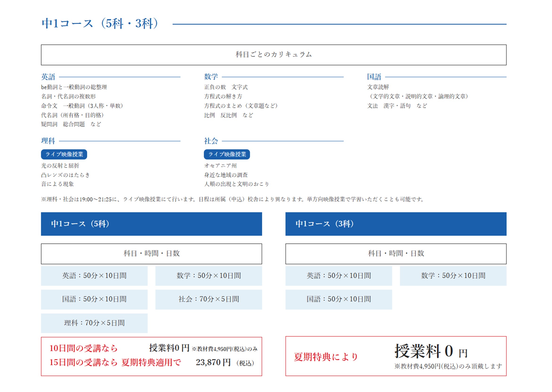Click 理科:70分×5日間 cell

pyautogui.click(x=94, y=323)
